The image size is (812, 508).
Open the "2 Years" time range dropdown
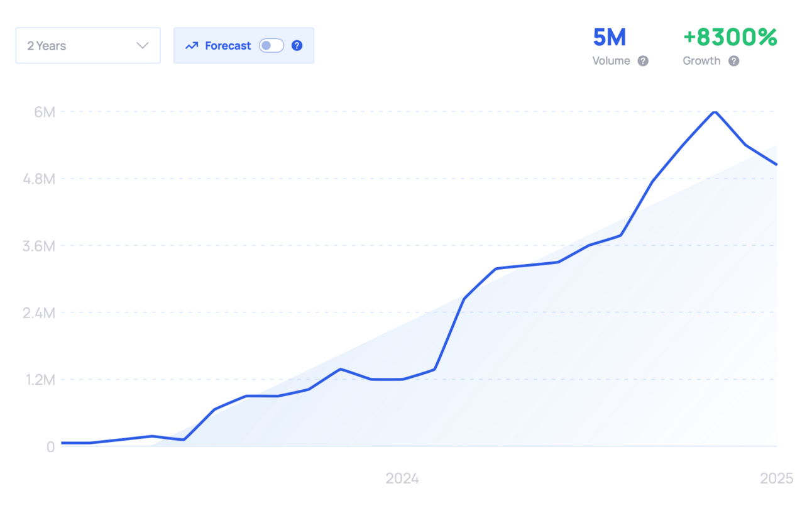click(x=88, y=45)
